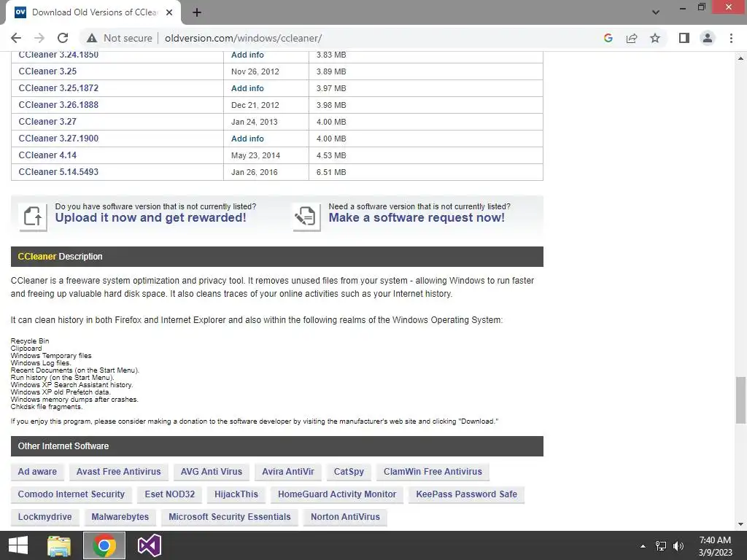Open KeePass Password Safe link
The width and height of the screenshot is (747, 560).
[466, 494]
